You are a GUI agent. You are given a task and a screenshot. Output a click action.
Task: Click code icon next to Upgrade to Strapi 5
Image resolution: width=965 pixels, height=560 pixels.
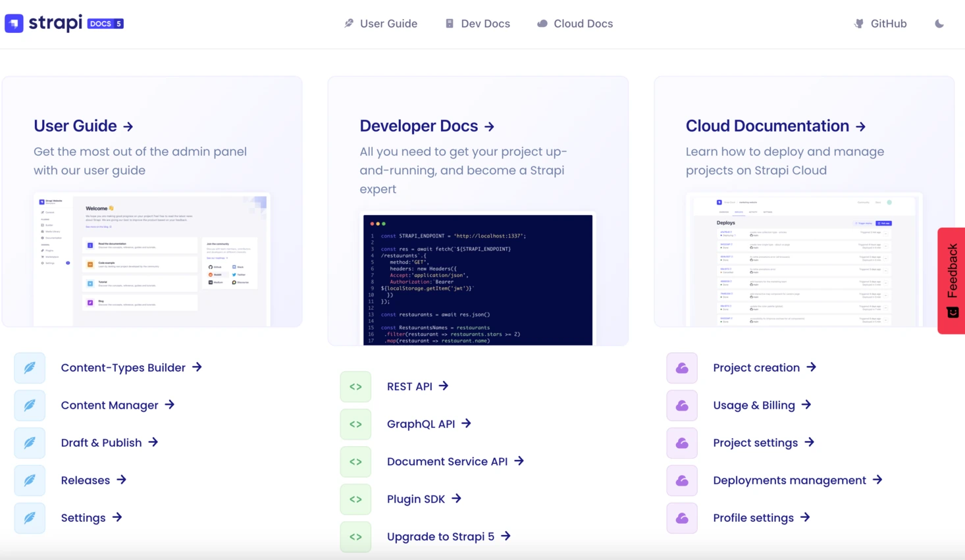[x=355, y=537]
